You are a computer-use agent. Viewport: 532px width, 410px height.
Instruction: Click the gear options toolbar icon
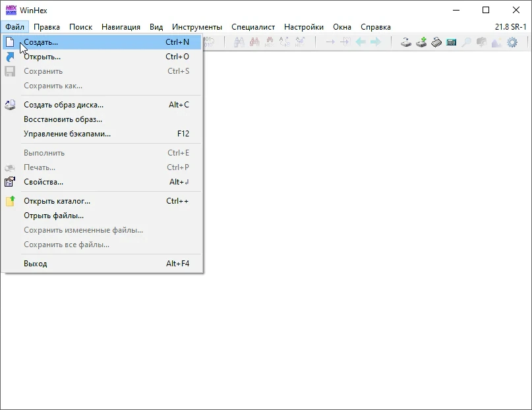(512, 42)
